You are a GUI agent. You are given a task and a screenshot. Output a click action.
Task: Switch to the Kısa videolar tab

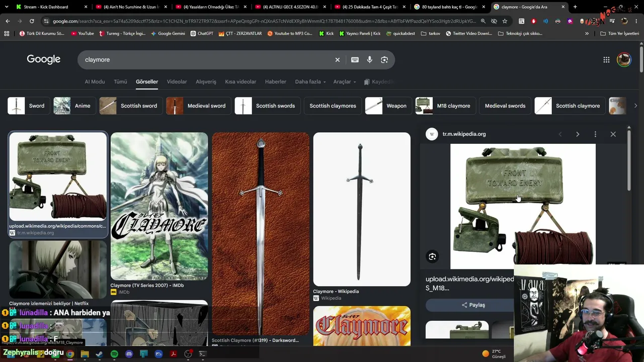pyautogui.click(x=240, y=82)
